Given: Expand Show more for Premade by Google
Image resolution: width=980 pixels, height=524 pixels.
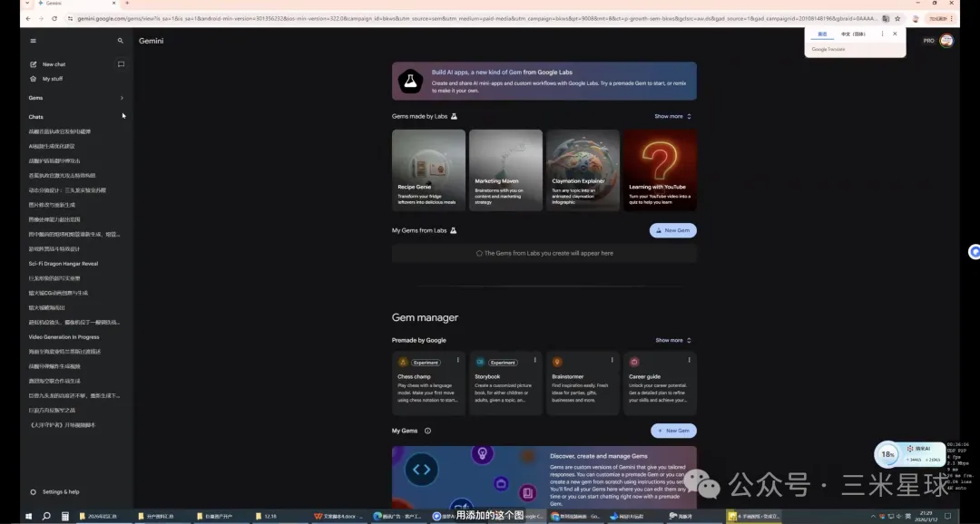Looking at the screenshot, I should coord(673,340).
